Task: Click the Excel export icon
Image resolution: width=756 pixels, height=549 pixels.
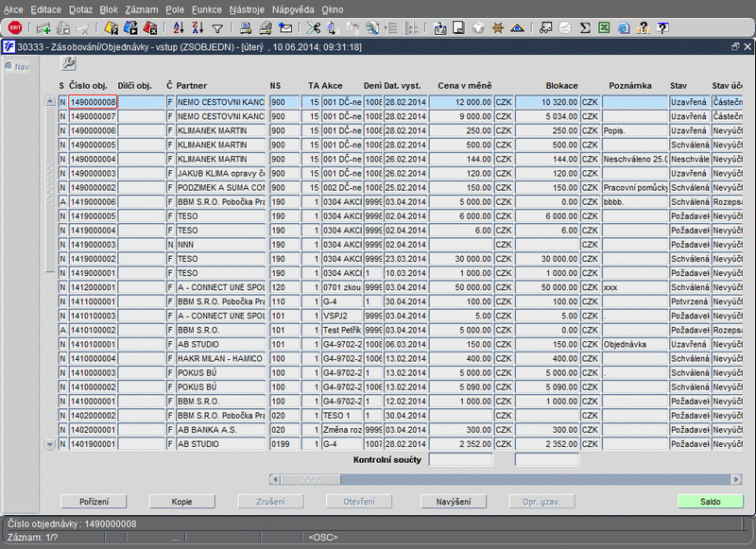Action: coord(604,28)
